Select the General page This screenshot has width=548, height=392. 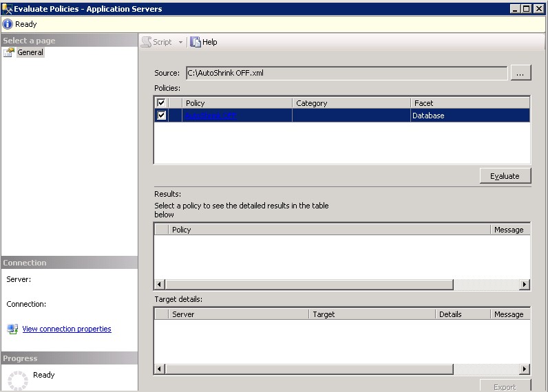click(x=30, y=52)
